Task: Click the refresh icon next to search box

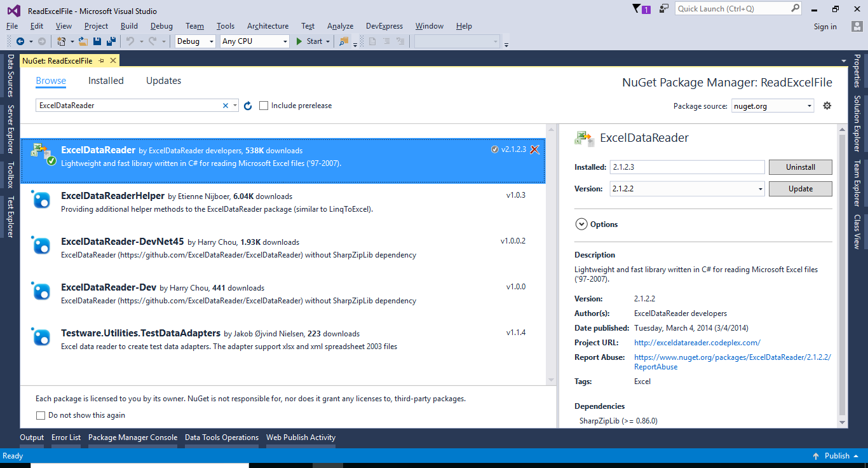Action: 248,106
